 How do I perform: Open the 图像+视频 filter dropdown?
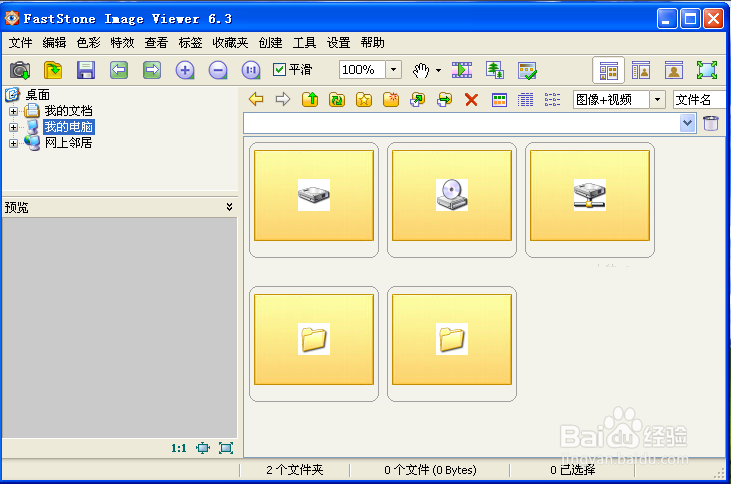657,99
